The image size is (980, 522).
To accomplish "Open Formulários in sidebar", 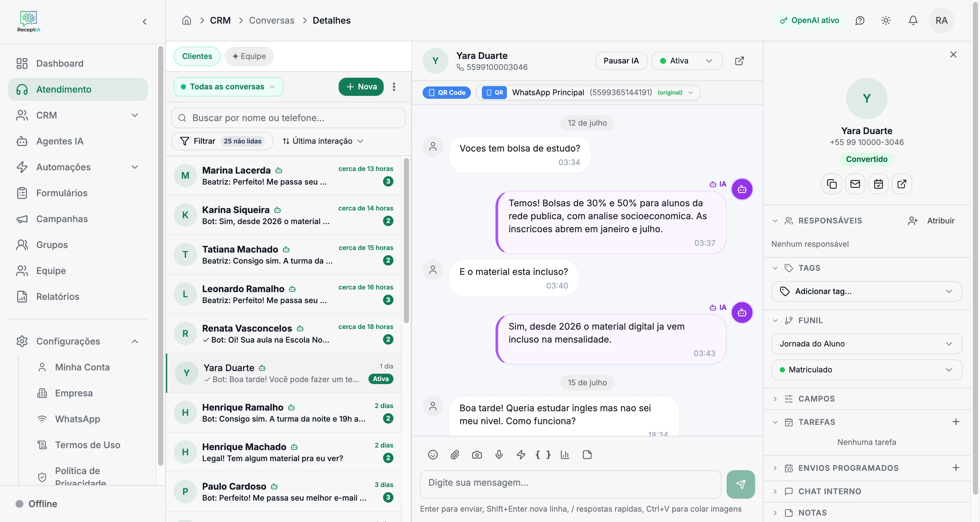I will [x=77, y=193].
